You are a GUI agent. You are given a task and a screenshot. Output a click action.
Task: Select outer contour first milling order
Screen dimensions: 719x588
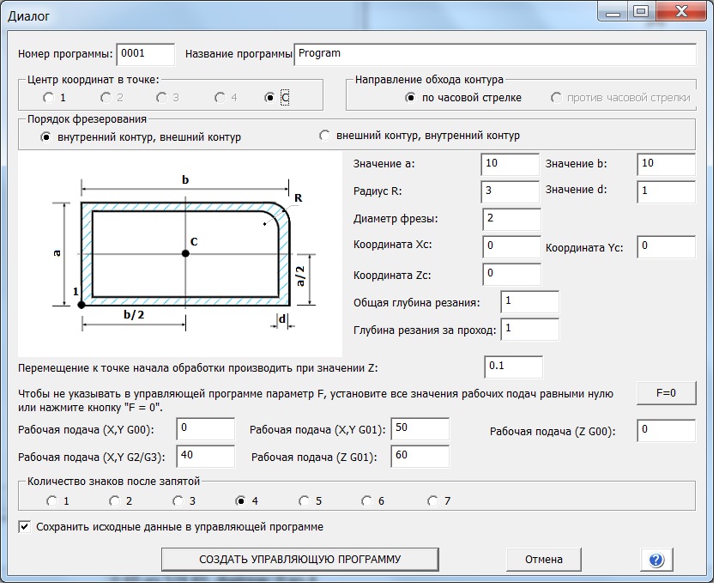coord(324,136)
